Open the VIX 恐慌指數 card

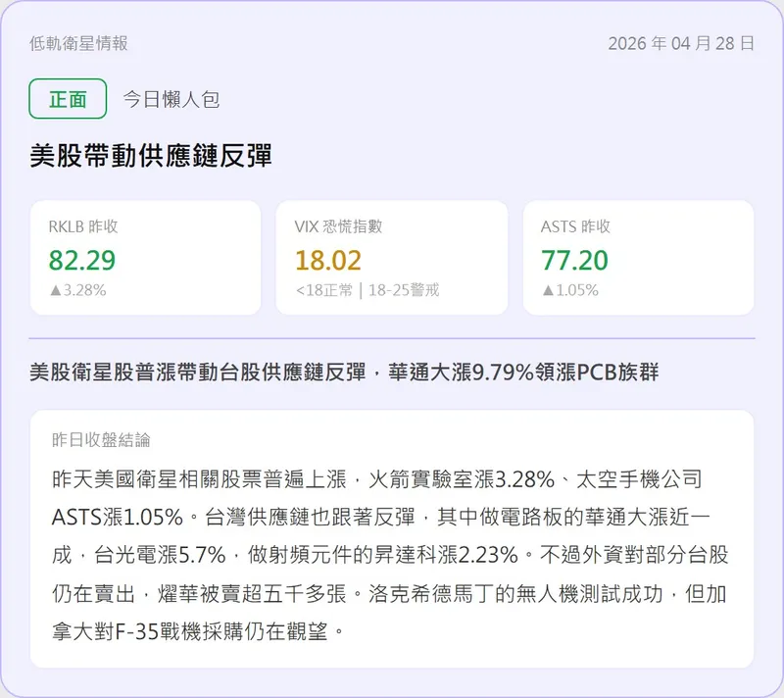point(392,258)
